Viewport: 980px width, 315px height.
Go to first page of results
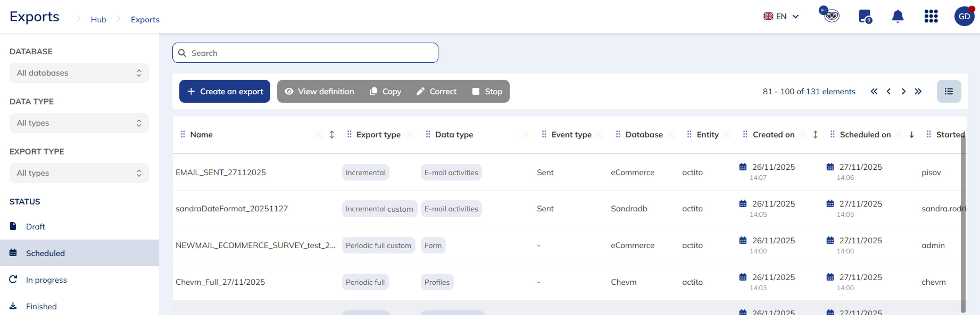click(874, 91)
